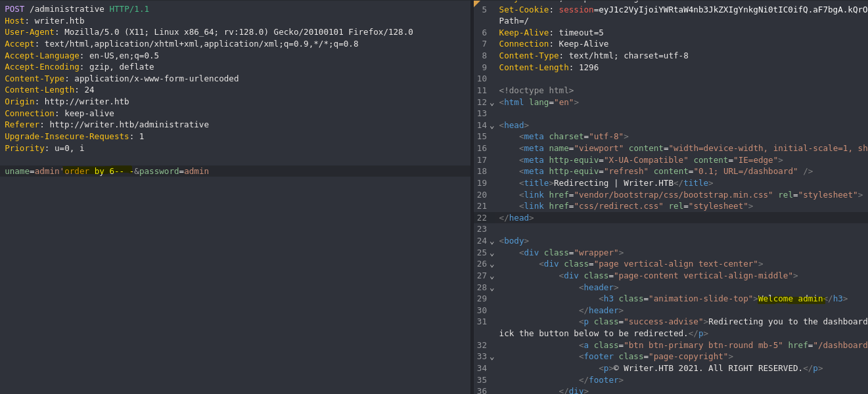Collapse the html tag fold on line 12
The width and height of the screenshot is (868, 394).
click(491, 103)
